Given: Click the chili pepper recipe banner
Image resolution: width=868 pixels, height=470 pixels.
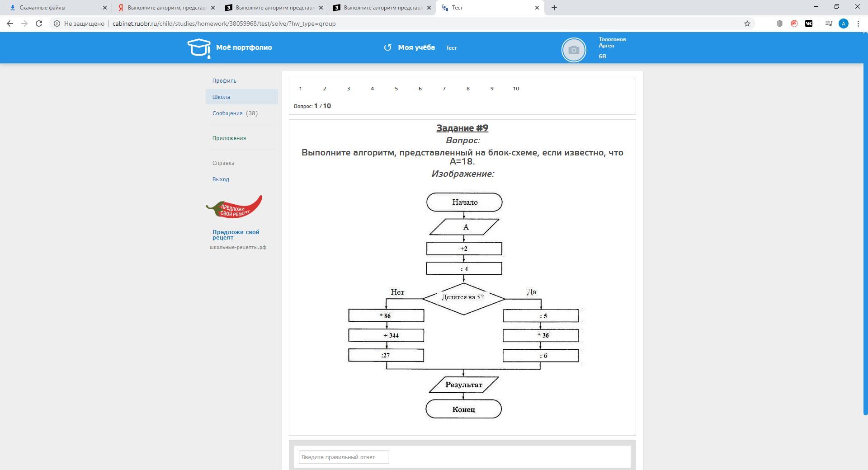Looking at the screenshot, I should tap(234, 207).
